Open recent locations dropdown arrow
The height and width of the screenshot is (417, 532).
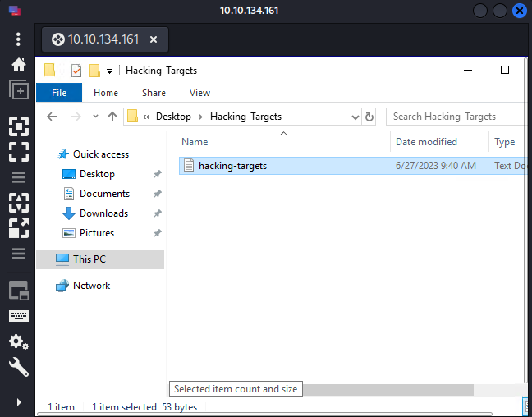tap(96, 117)
